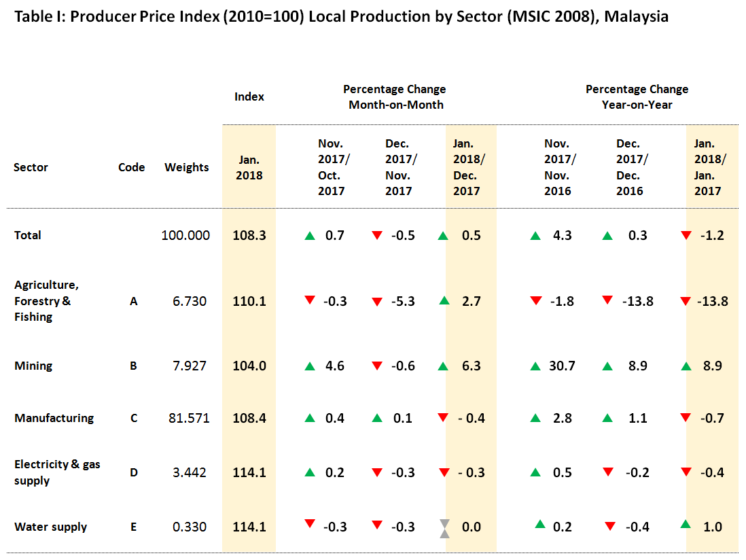746x560 pixels.
Task: Select the Manufacturing row label
Action: coord(54,418)
